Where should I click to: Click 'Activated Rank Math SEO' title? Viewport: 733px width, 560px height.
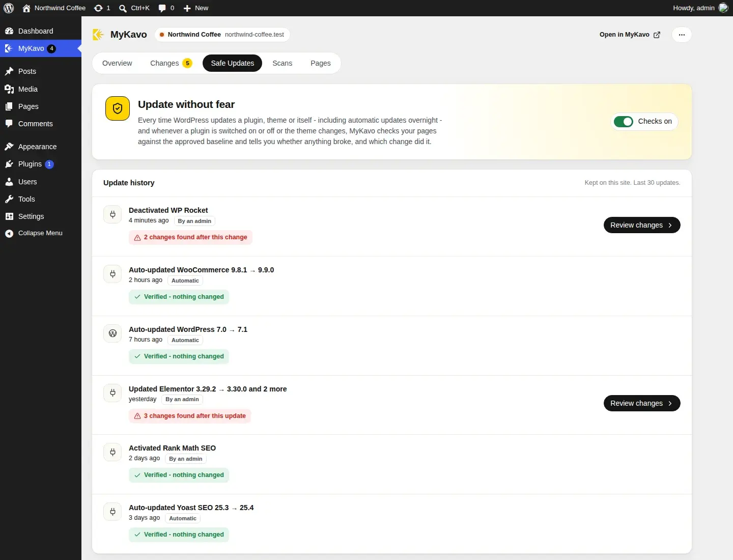(x=172, y=448)
